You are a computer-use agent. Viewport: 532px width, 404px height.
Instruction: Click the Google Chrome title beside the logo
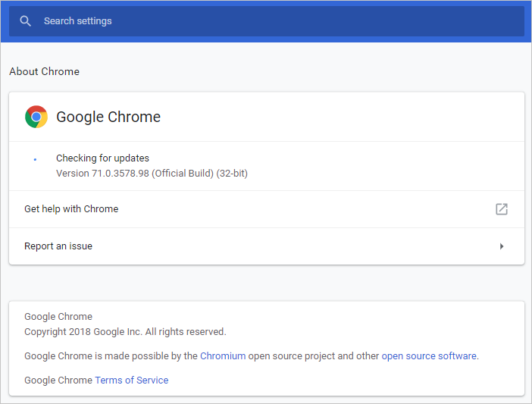pos(108,117)
